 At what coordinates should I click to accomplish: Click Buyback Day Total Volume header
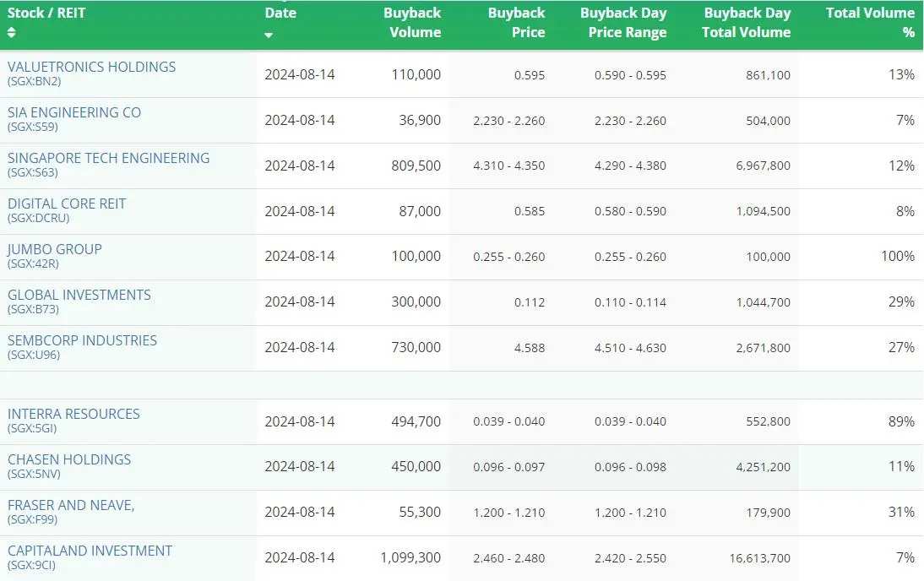click(747, 23)
